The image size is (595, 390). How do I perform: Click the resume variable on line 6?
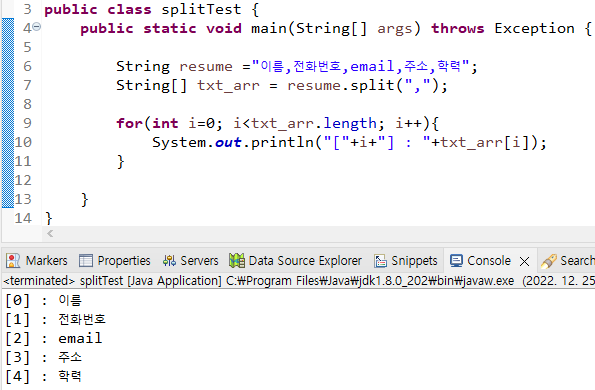pos(206,66)
